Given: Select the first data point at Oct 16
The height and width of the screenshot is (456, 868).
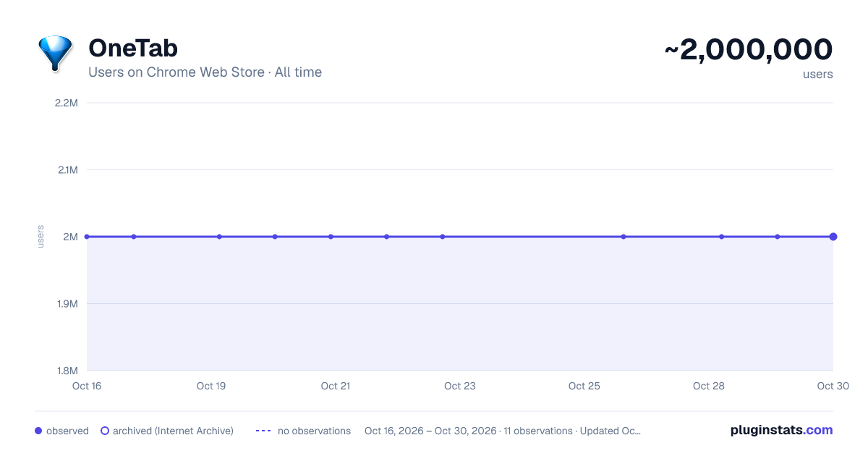Looking at the screenshot, I should coord(87,237).
